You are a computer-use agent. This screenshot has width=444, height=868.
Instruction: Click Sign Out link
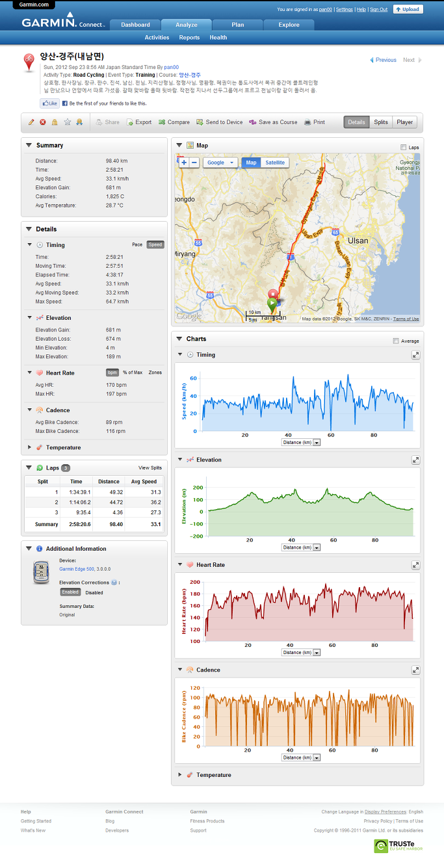[x=379, y=10]
